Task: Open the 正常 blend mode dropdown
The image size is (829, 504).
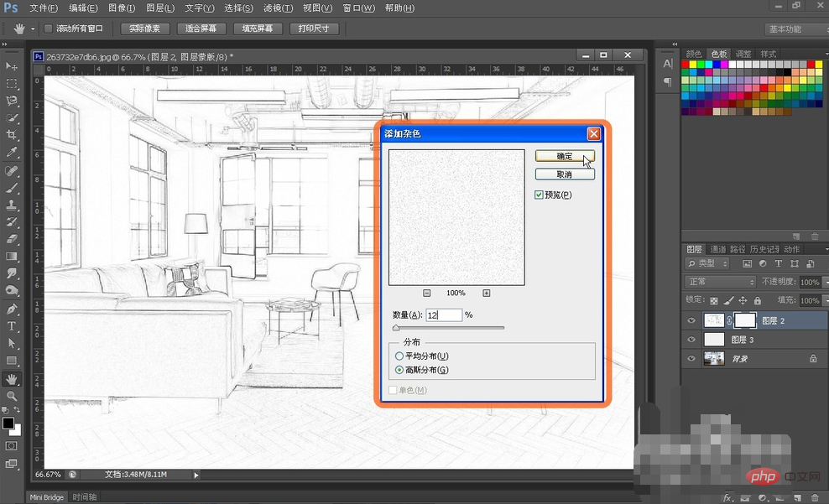Action: tap(720, 282)
